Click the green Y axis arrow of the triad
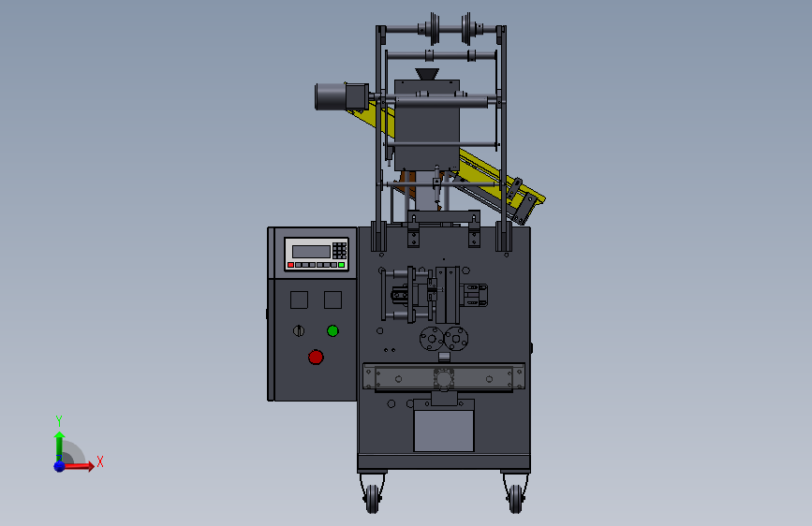This screenshot has height=526, width=812. 59,446
